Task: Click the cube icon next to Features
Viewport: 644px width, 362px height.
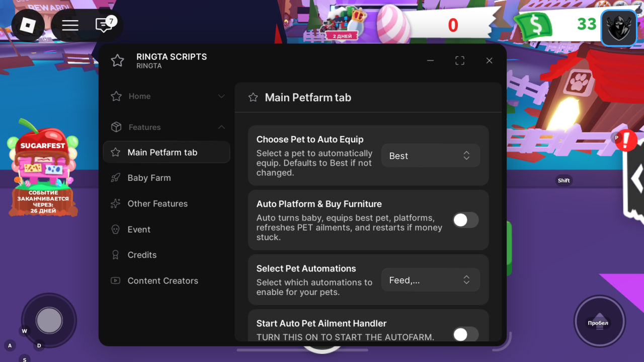Action: point(116,127)
